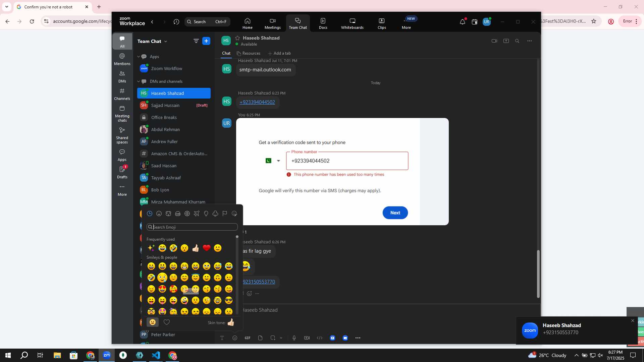Select the Smileys emoji category tab
This screenshot has height=362, width=644.
(x=159, y=214)
